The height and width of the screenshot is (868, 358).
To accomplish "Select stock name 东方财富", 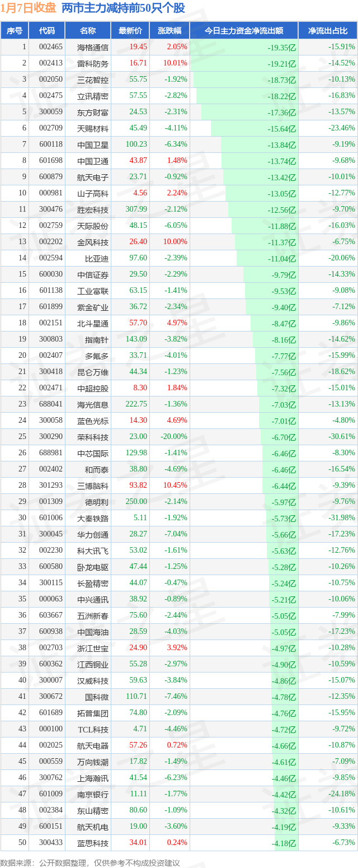I will [x=93, y=112].
